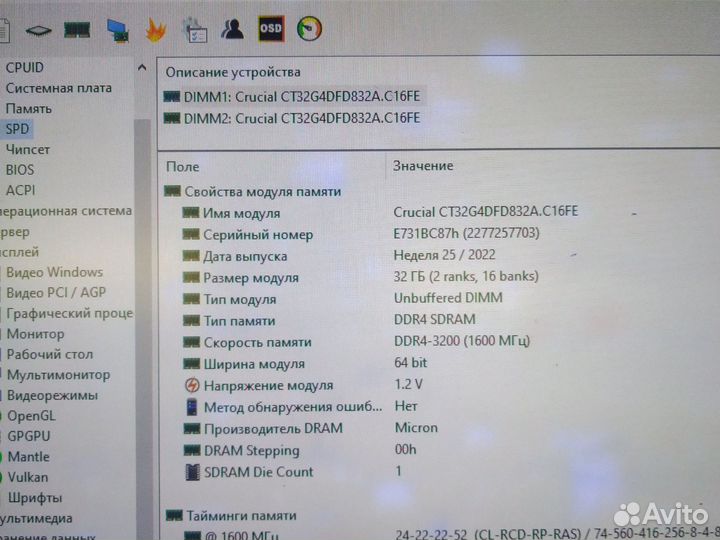Image resolution: width=720 pixels, height=540 pixels.
Task: Open the network audit monitor icon
Action: 118,31
